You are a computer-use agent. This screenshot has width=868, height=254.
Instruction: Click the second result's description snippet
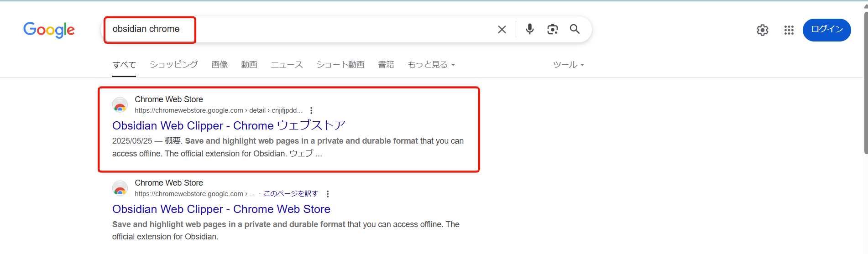click(286, 231)
